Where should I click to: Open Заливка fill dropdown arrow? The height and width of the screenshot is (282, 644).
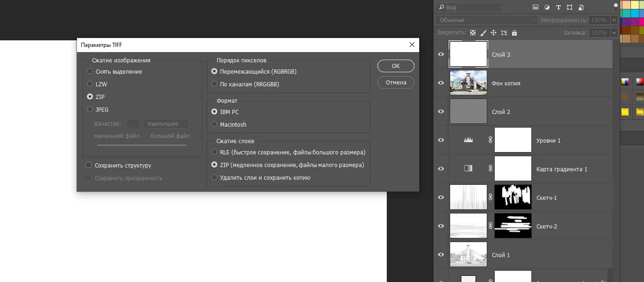[614, 33]
